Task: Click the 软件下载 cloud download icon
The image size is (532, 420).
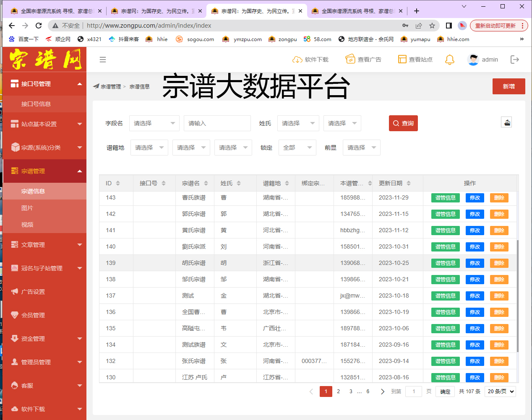Action: tap(298, 59)
